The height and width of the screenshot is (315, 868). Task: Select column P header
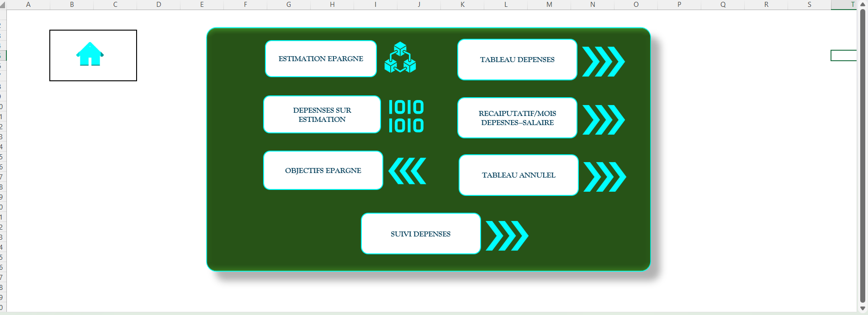[x=679, y=5]
